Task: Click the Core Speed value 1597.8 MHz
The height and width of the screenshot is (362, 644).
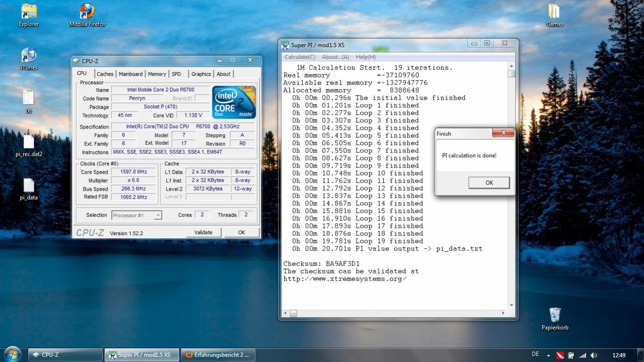Action: tap(134, 172)
